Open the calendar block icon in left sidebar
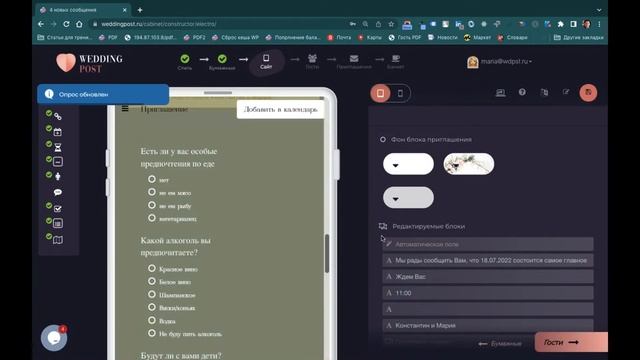This screenshot has width=640, height=360. (58, 132)
